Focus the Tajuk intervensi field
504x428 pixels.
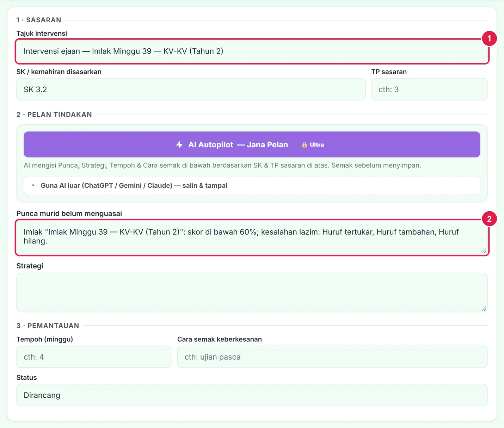tap(252, 51)
